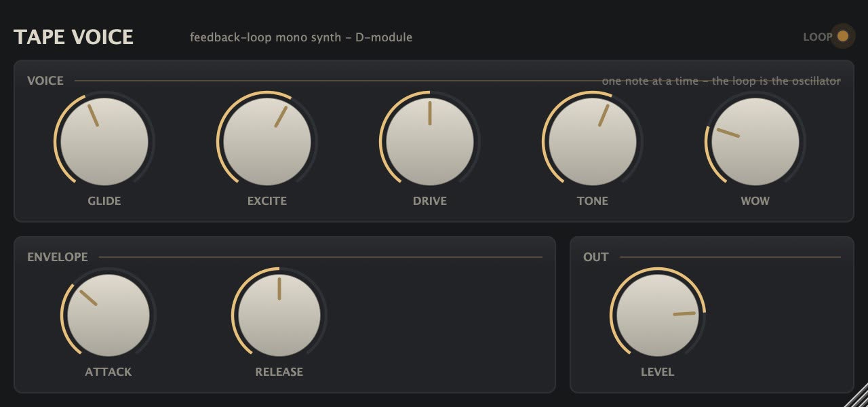Screen dimensions: 868x407
Task: Click the TAPE VOICE title
Action: (x=73, y=37)
